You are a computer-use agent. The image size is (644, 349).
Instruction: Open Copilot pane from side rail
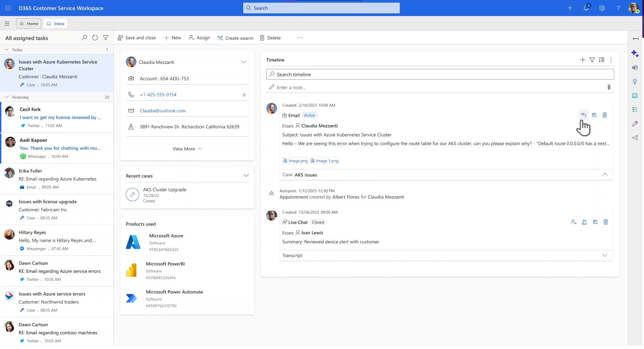[635, 53]
